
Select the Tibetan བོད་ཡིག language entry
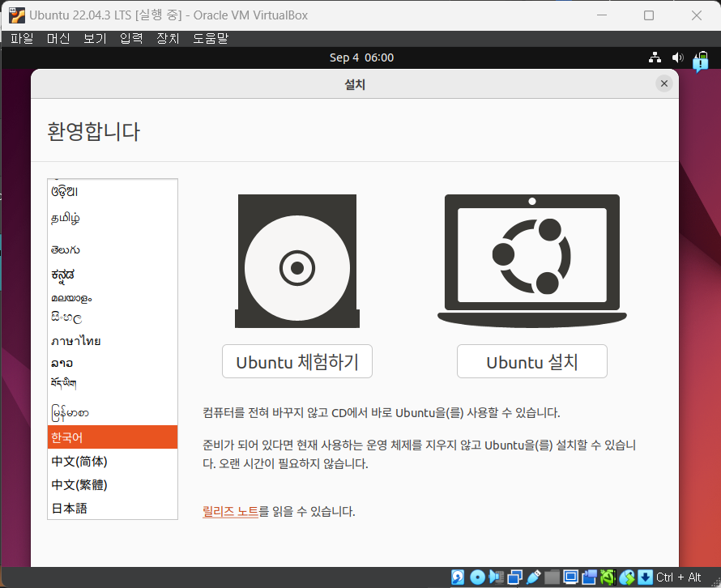[x=113, y=383]
